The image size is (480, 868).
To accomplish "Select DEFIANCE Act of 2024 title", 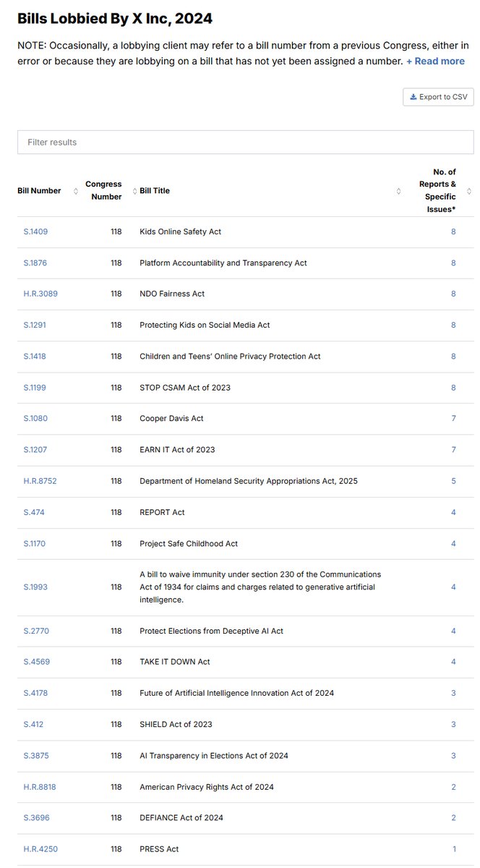I will click(x=181, y=818).
